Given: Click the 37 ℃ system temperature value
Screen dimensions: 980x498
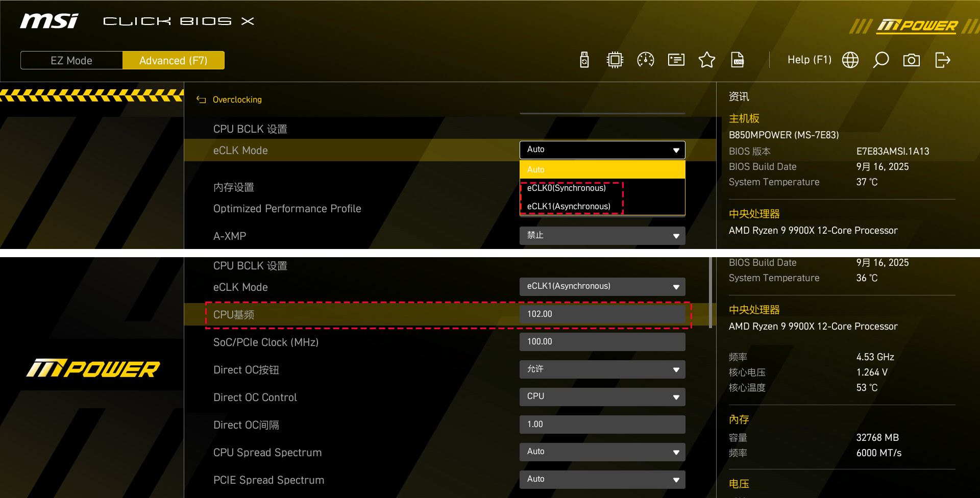Looking at the screenshot, I should pos(867,182).
